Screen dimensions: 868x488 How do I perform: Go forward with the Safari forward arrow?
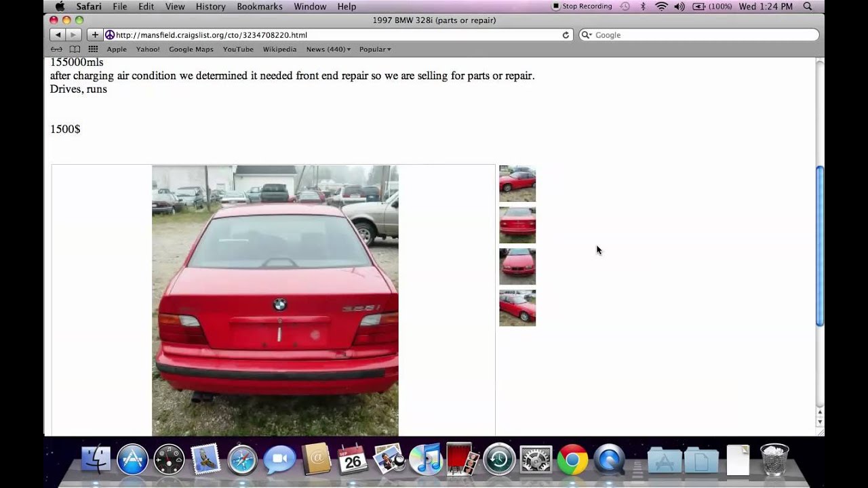(73, 35)
